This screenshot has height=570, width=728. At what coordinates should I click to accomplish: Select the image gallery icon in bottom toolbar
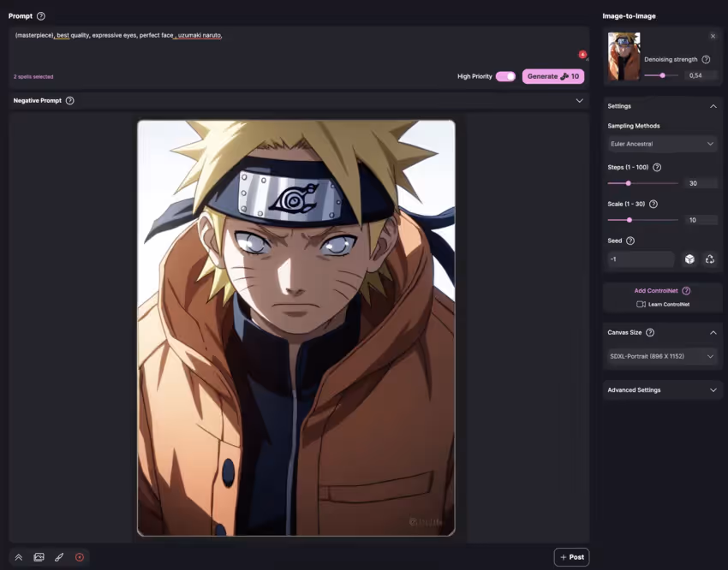pos(39,557)
